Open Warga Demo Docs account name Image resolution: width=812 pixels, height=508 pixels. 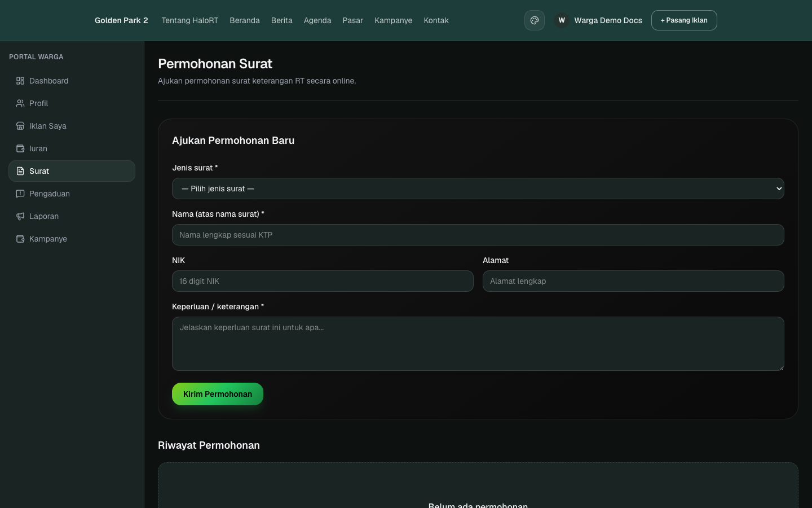[608, 20]
